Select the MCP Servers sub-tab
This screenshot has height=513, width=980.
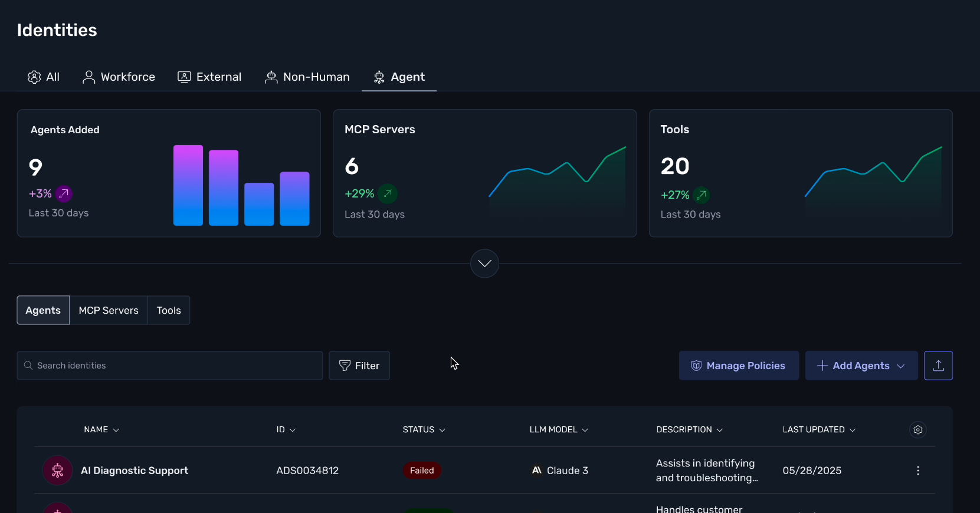coord(109,310)
